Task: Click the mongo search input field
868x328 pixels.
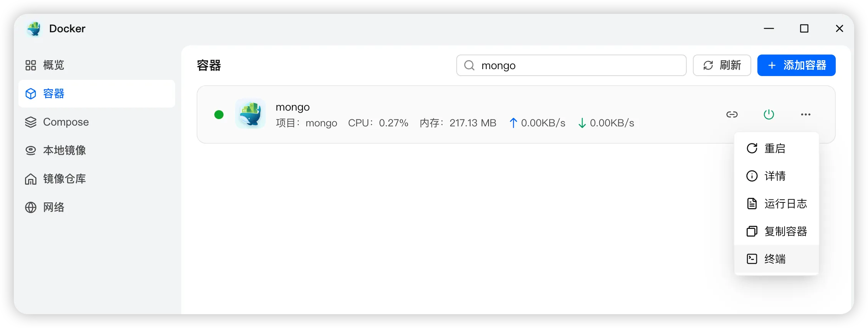Action: pyautogui.click(x=571, y=65)
